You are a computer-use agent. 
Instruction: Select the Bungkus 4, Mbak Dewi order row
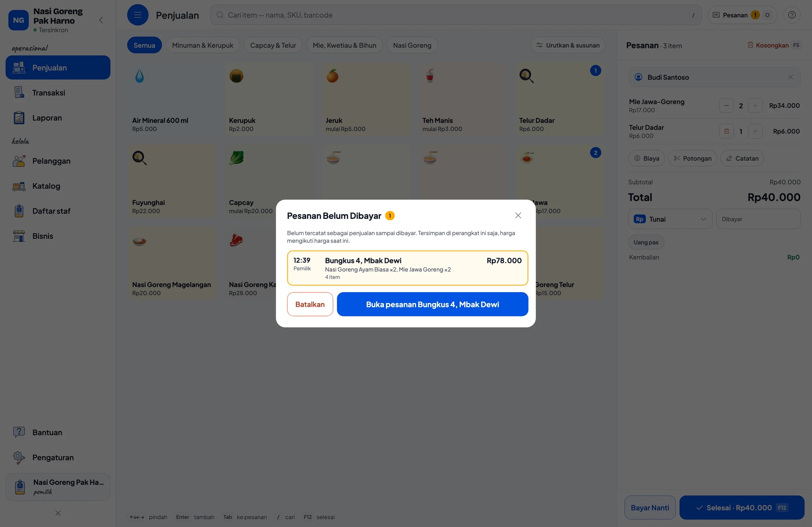[407, 268]
